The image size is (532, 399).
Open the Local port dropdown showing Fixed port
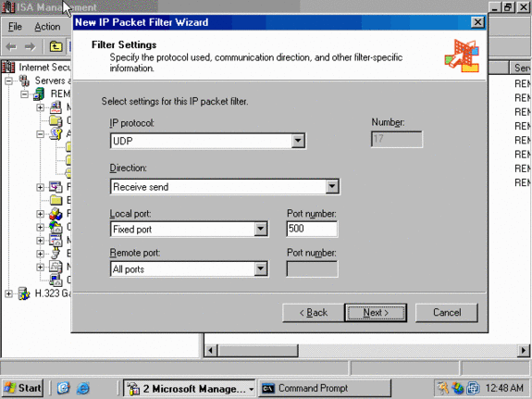point(261,230)
